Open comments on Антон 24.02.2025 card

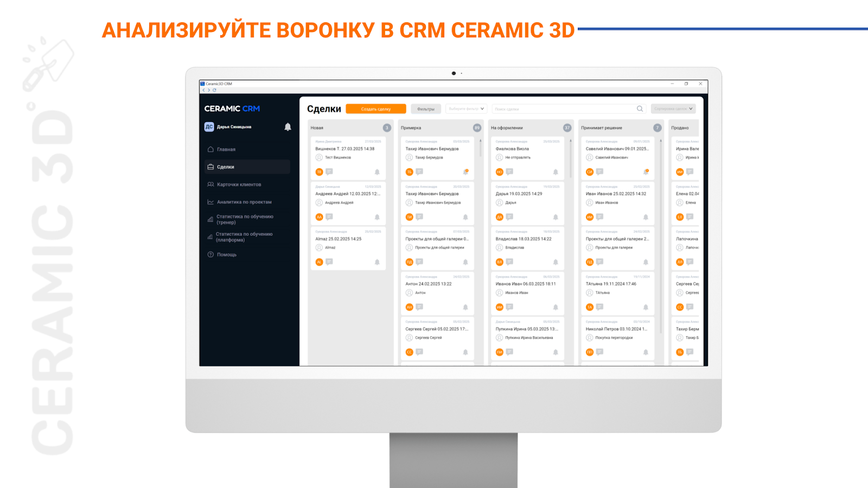pyautogui.click(x=419, y=307)
